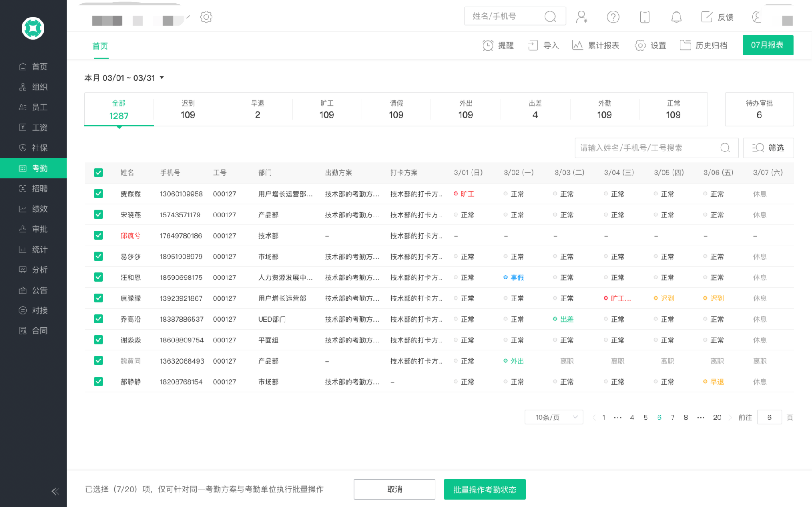Open notifications bell icon
This screenshot has height=507, width=812.
pyautogui.click(x=677, y=17)
